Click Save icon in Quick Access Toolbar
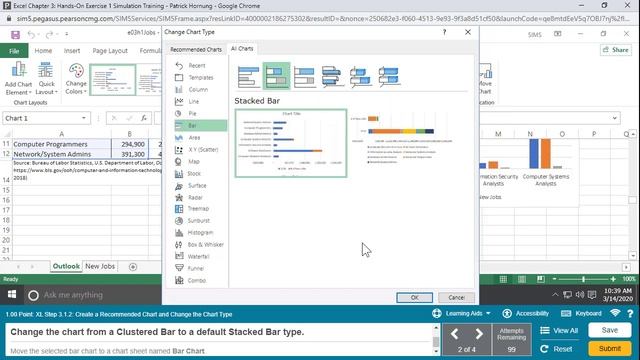This screenshot has width=640, height=360. [x=16, y=35]
